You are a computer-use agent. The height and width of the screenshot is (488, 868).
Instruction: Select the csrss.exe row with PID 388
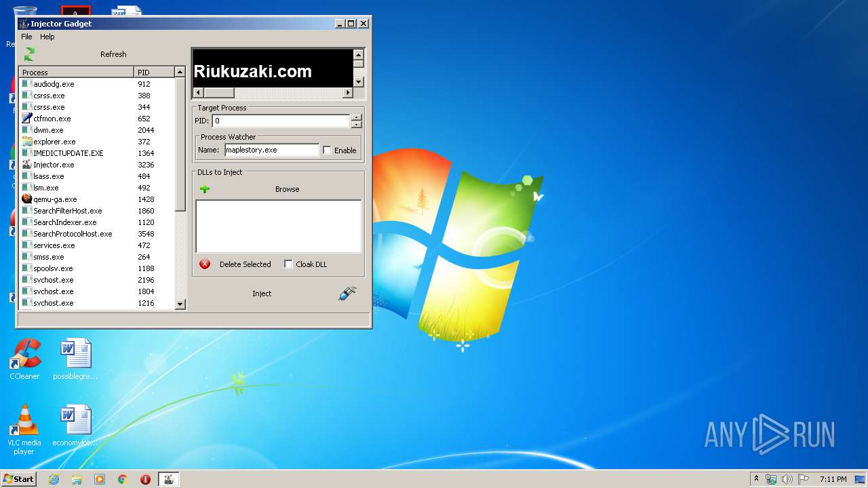click(98, 96)
